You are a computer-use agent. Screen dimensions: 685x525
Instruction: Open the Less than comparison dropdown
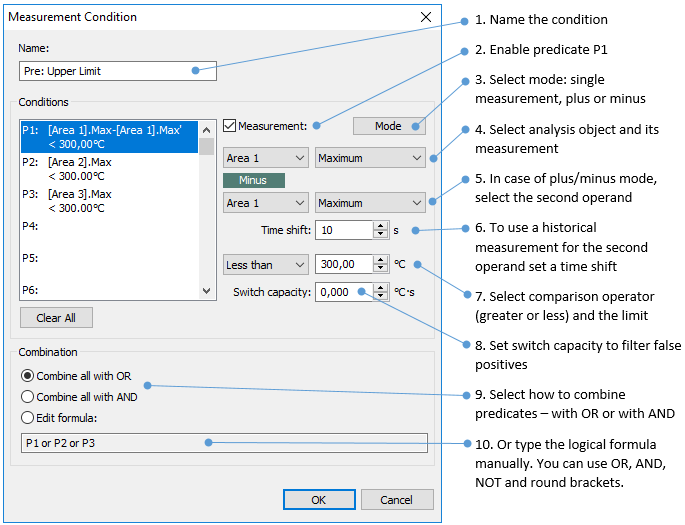point(266,265)
